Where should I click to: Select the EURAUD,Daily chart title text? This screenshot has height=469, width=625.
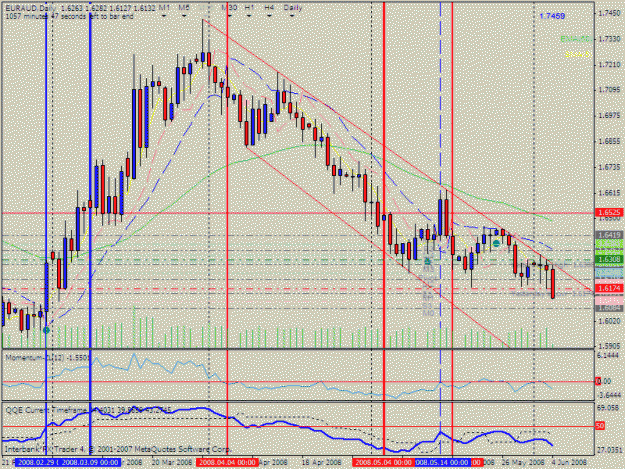pyautogui.click(x=30, y=8)
